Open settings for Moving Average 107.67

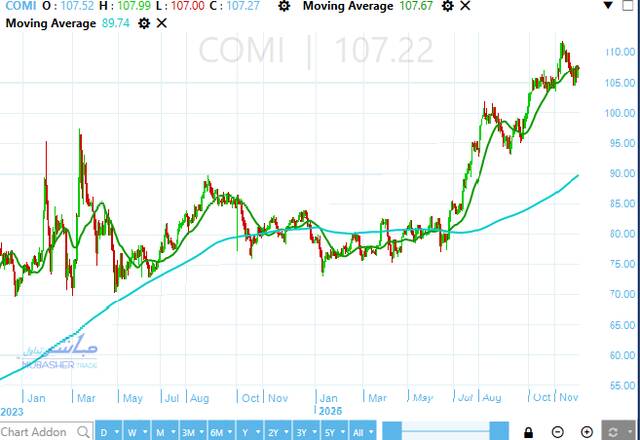(x=445, y=7)
